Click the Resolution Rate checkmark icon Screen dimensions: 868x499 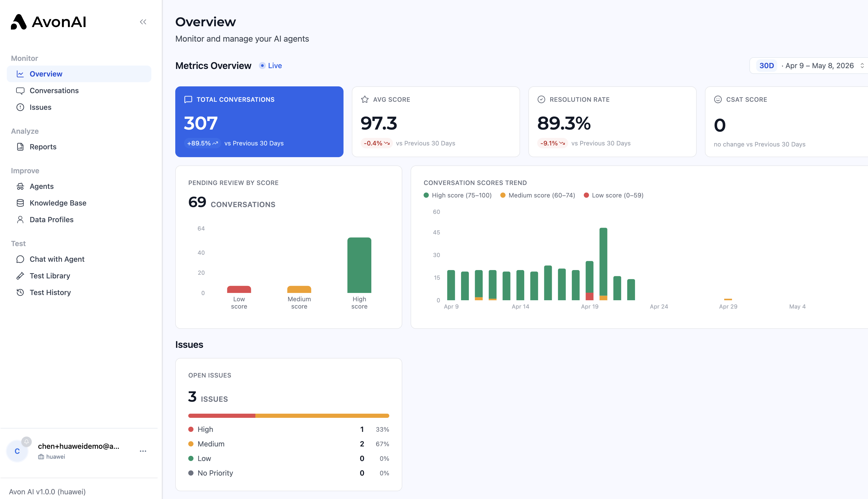coord(541,99)
